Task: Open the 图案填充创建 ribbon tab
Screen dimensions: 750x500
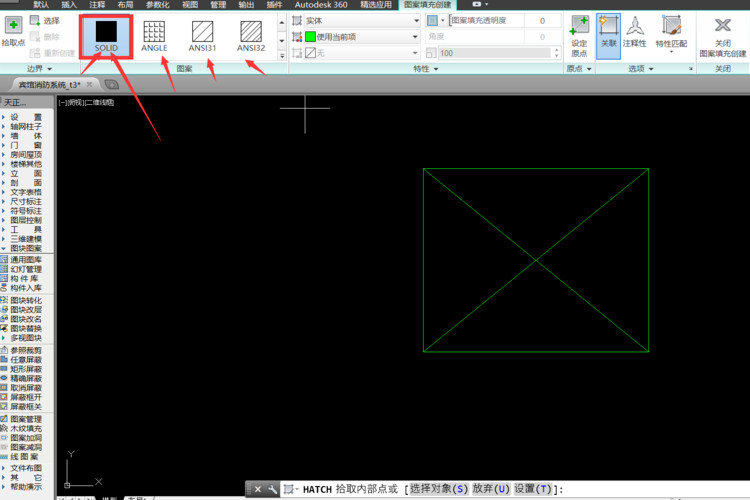Action: (x=427, y=5)
